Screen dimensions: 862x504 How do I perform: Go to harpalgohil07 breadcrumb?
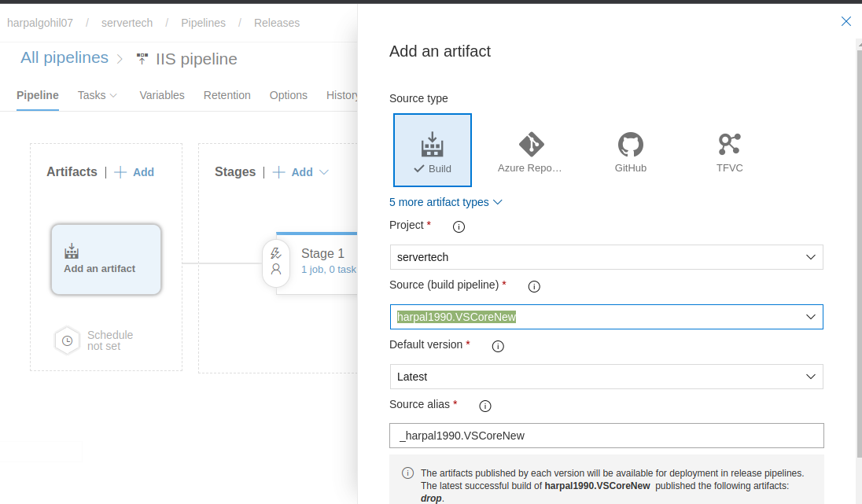click(39, 23)
